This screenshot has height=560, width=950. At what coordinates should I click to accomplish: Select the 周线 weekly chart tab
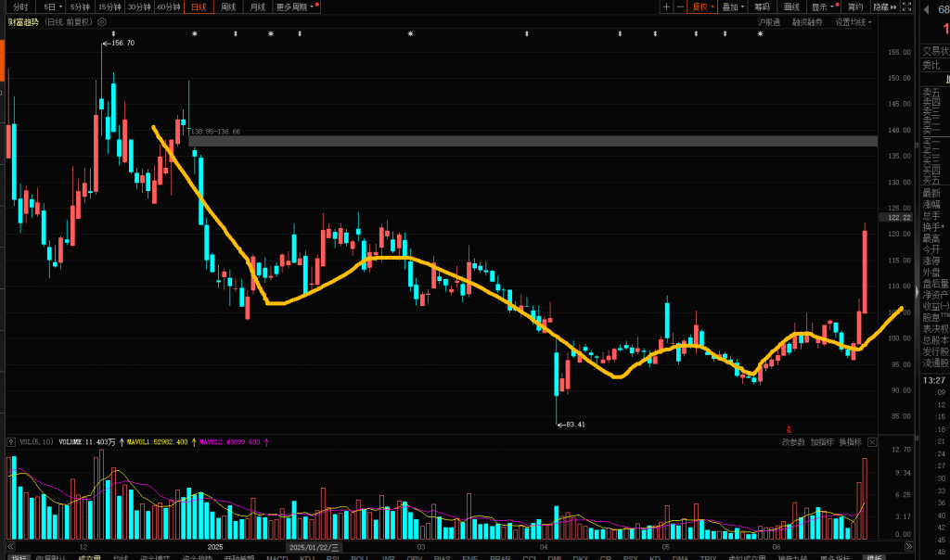(x=228, y=6)
